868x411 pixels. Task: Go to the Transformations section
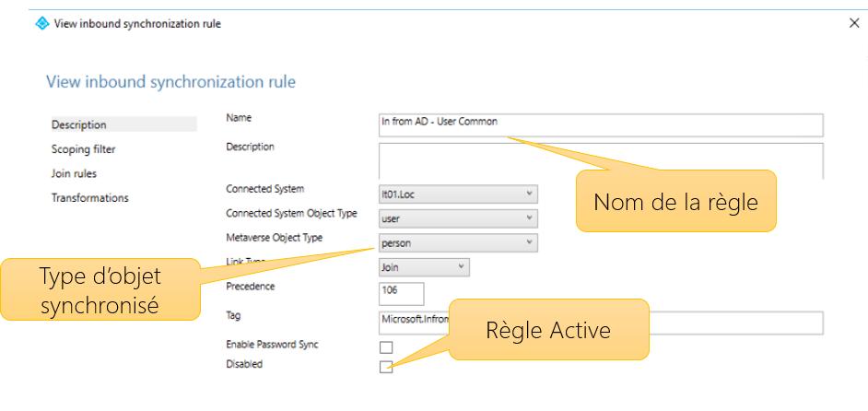point(90,198)
